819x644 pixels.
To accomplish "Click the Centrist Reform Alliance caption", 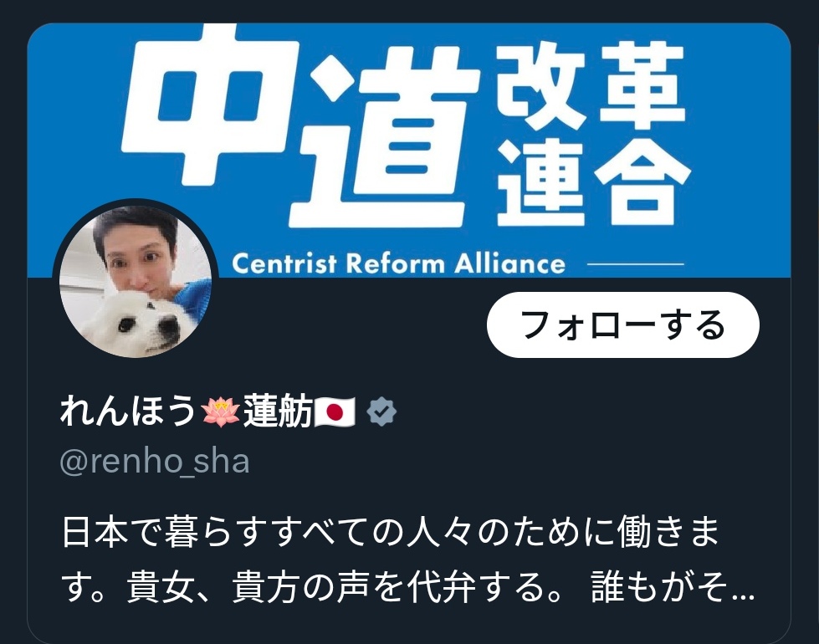I will [x=398, y=263].
